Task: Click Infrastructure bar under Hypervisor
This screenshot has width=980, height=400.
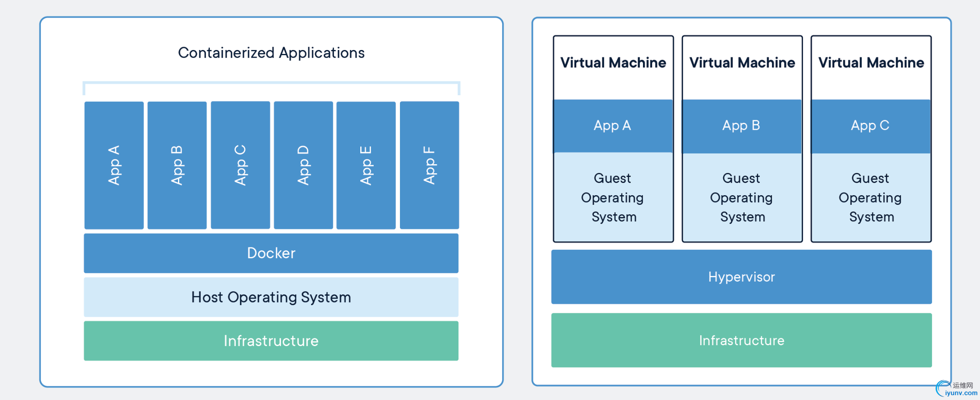Action: tap(741, 340)
